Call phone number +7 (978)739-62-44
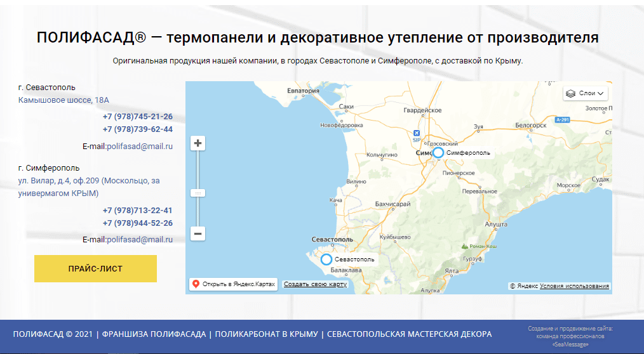 pos(137,129)
